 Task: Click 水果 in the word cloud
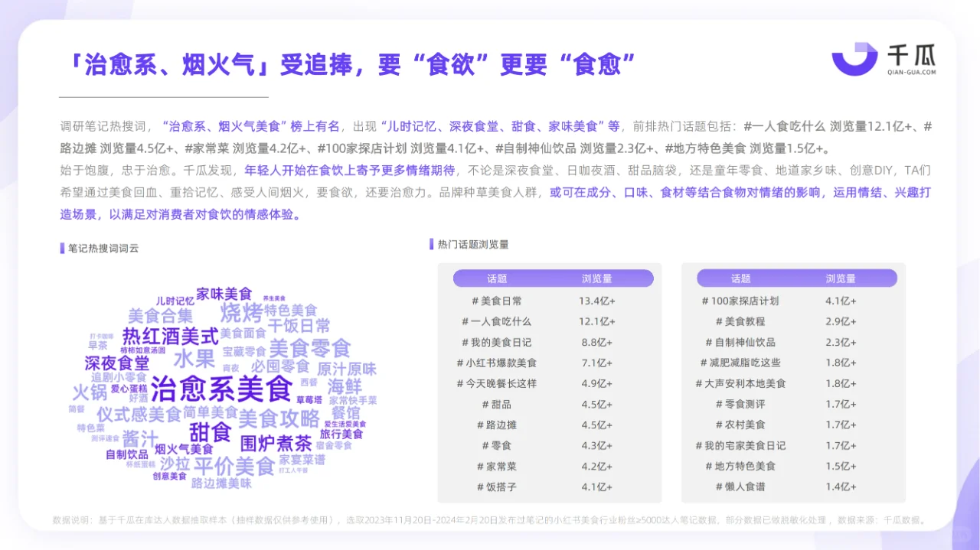194,359
